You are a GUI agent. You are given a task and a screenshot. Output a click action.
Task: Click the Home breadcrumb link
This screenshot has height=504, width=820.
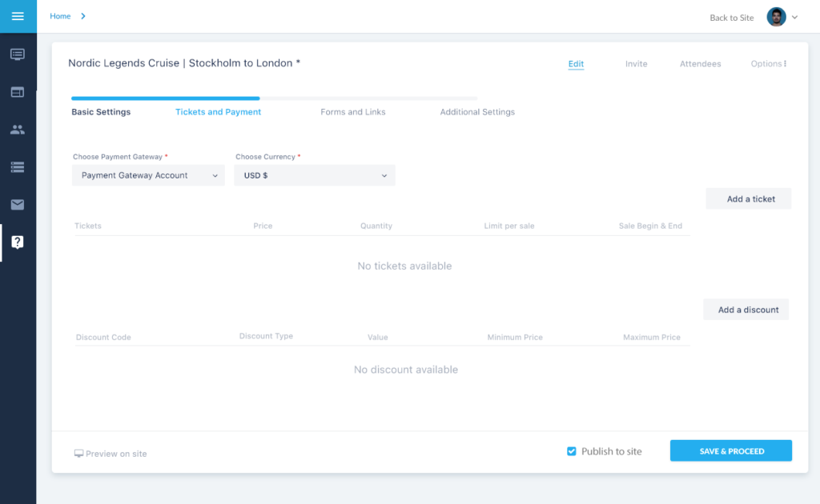click(x=60, y=16)
